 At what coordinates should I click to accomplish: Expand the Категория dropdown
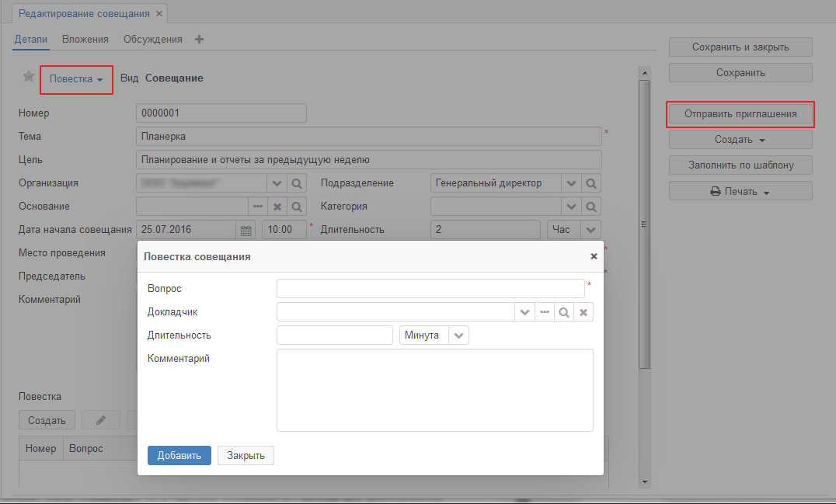[572, 207]
